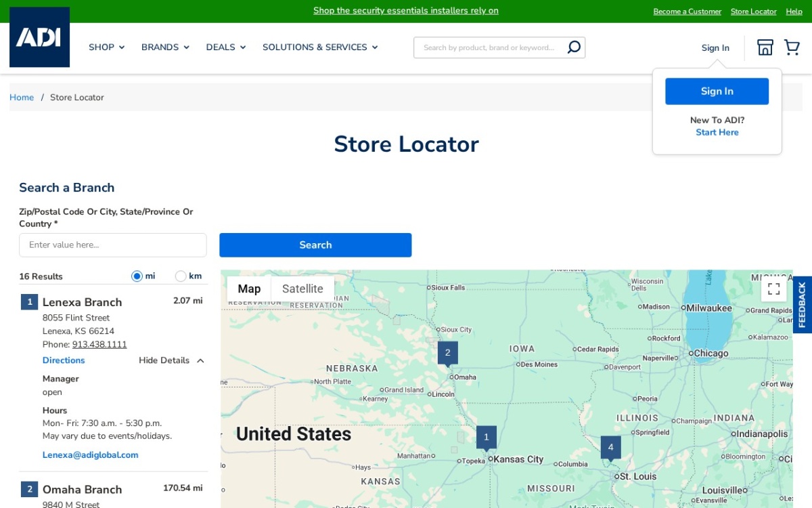Go to Home breadcrumb

(x=22, y=98)
